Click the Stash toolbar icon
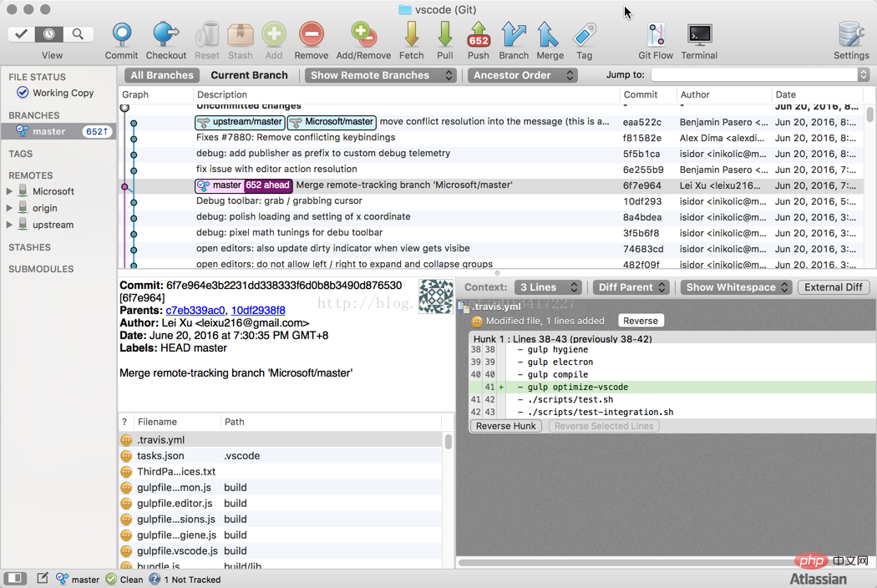The height and width of the screenshot is (588, 877). point(241,34)
